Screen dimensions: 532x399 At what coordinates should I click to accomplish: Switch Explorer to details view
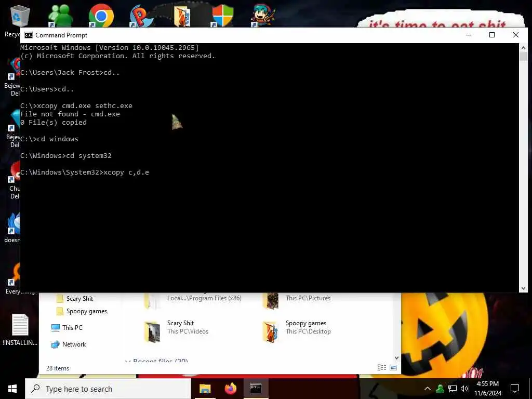(x=382, y=367)
